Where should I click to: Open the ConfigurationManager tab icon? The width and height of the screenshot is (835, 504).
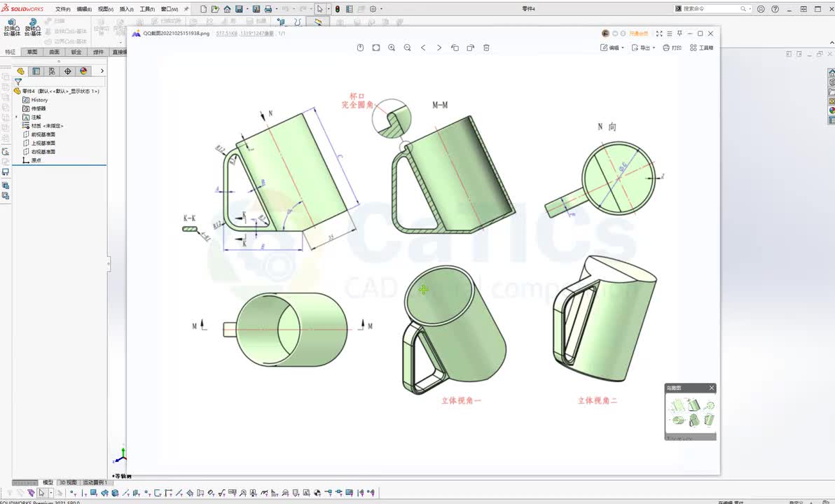[52, 71]
